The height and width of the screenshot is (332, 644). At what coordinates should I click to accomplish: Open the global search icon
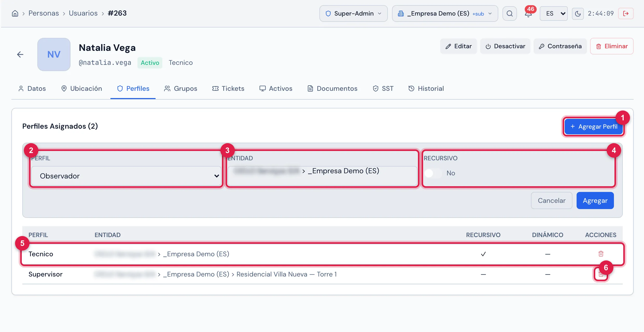509,13
